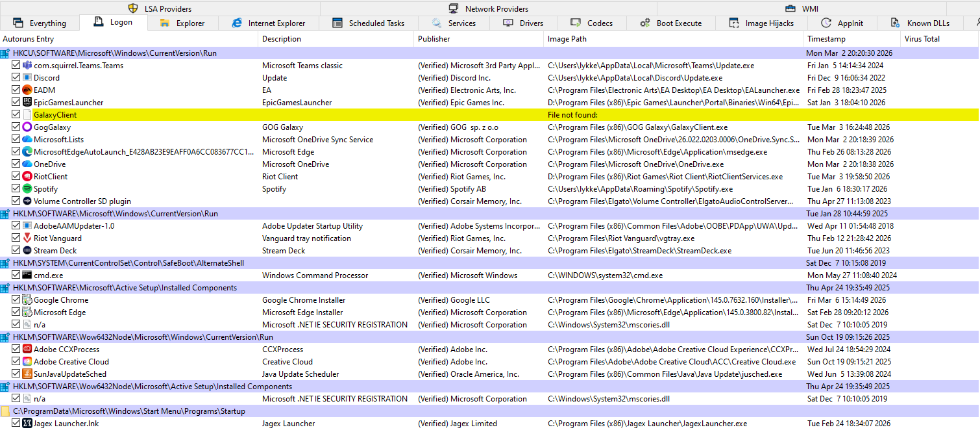Open the Codecs tab
Viewport: 980px width, 434px height.
[592, 23]
